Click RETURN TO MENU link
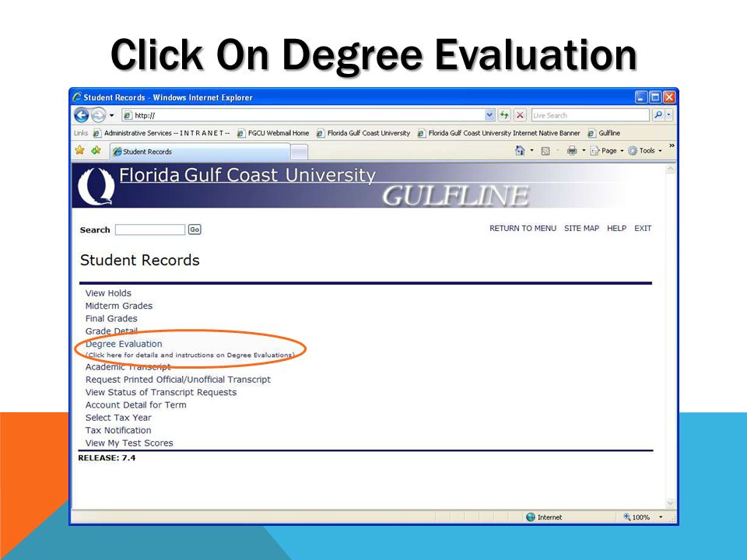Image resolution: width=747 pixels, height=560 pixels. coord(523,229)
